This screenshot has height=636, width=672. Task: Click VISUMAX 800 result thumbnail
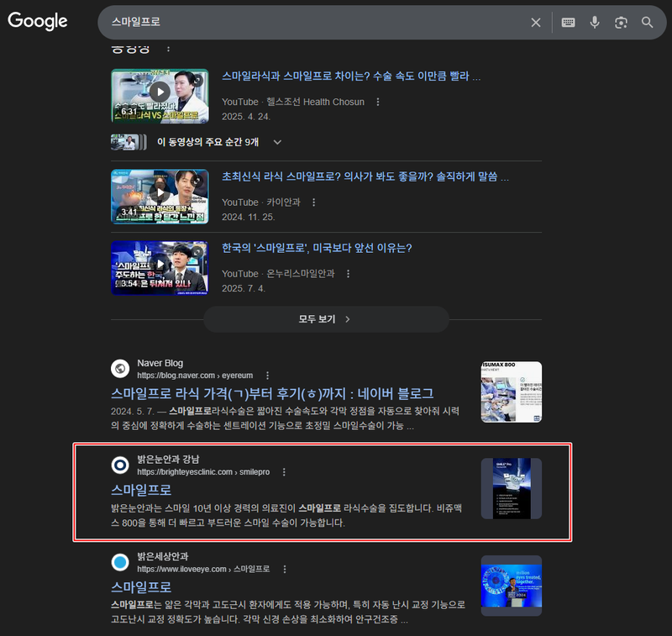point(512,392)
